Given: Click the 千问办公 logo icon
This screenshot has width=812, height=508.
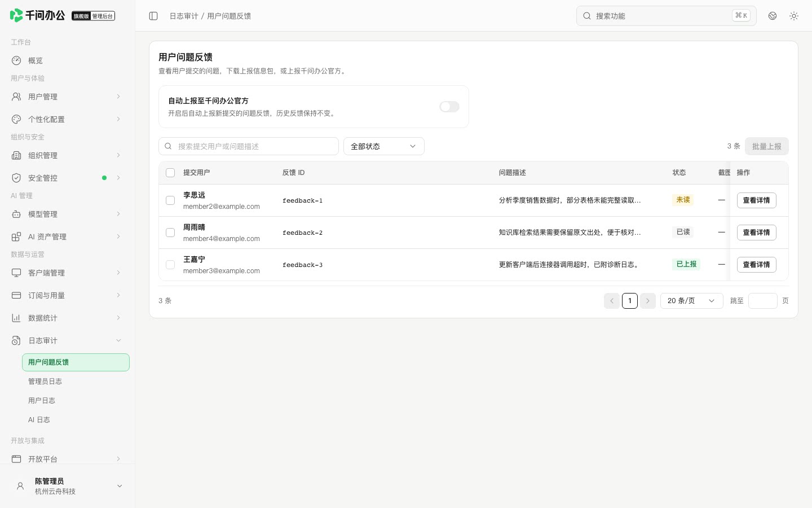Looking at the screenshot, I should 16,15.
